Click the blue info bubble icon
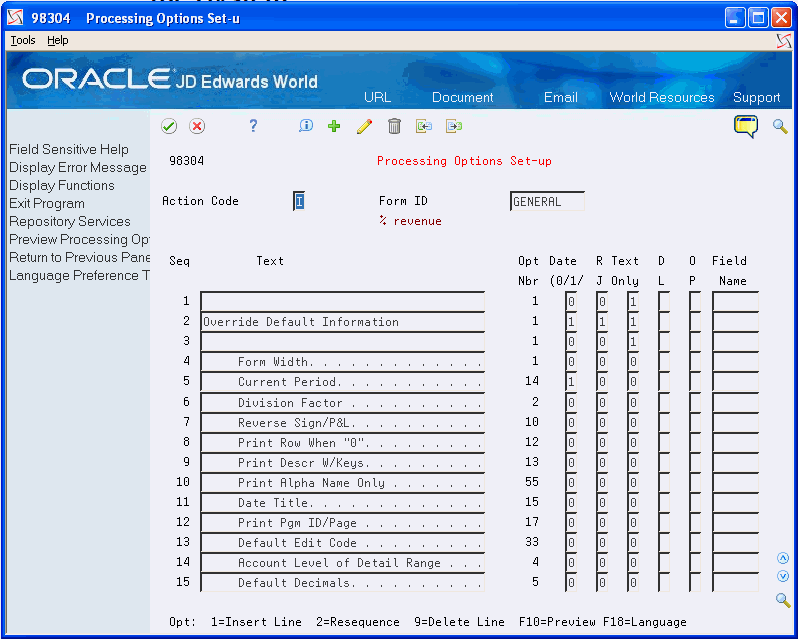Viewport: 798px width, 639px height. pos(305,126)
